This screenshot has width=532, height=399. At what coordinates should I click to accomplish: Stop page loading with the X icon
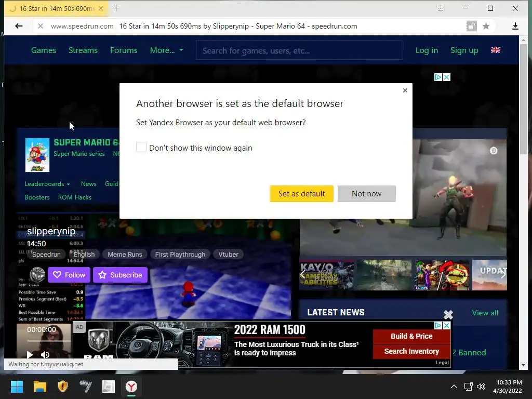point(40,26)
